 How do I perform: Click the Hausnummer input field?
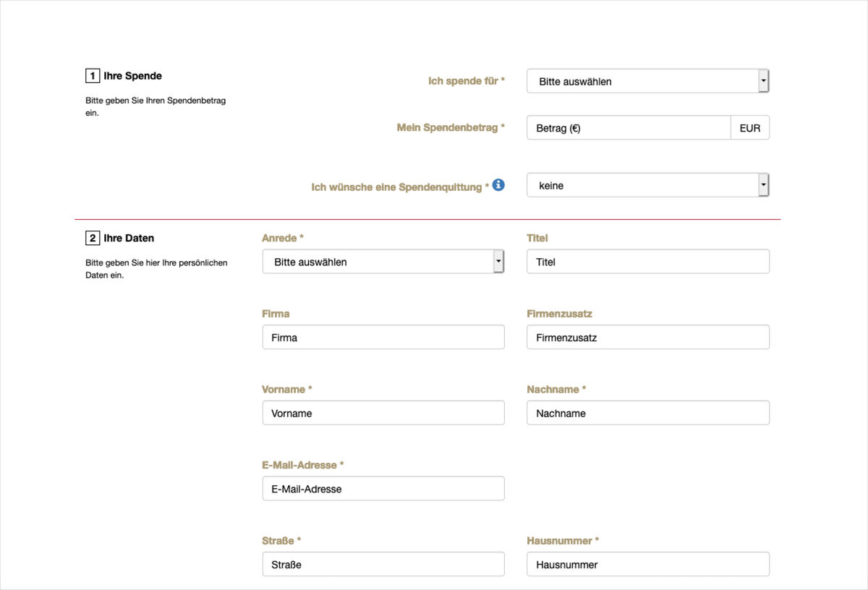coord(648,564)
